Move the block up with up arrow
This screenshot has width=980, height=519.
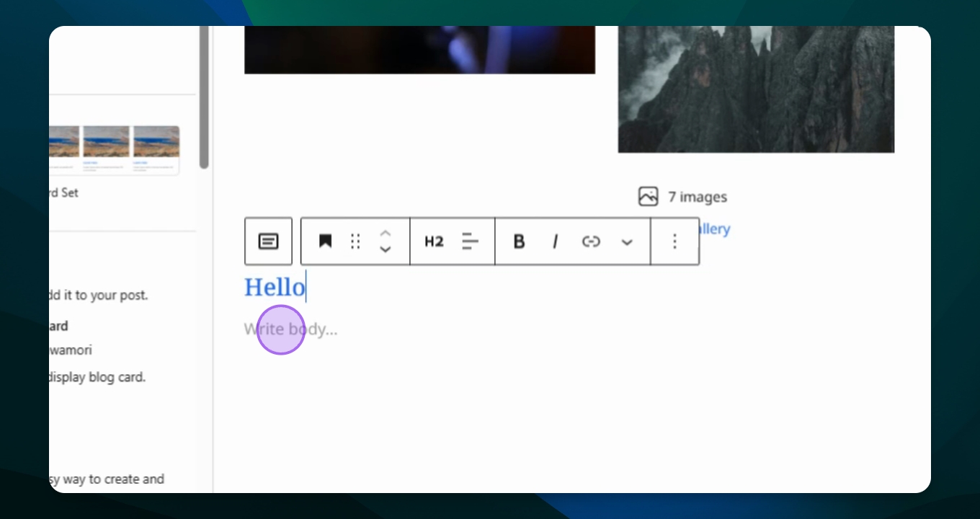point(386,234)
